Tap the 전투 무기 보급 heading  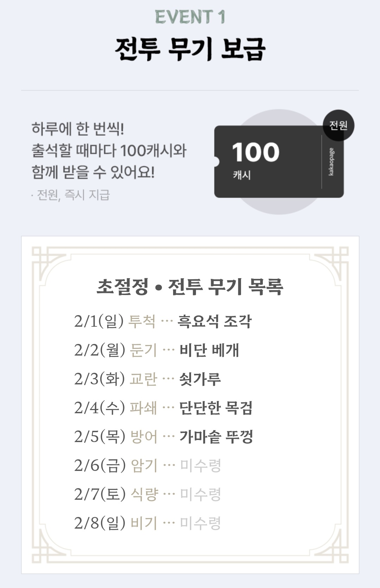(190, 49)
